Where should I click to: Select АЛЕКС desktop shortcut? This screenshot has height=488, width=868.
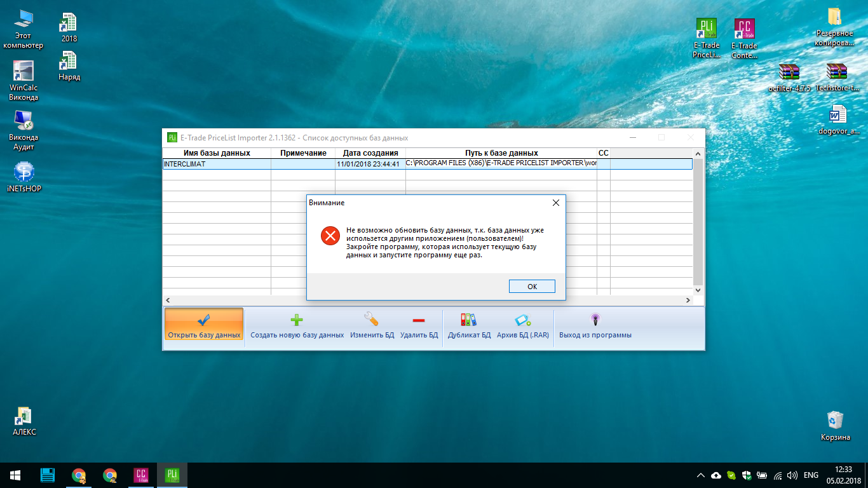[x=24, y=421]
